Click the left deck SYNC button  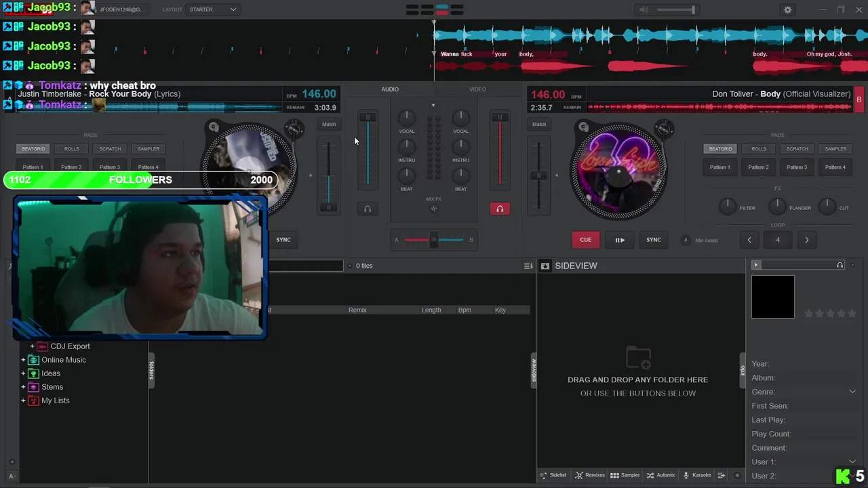tap(283, 240)
